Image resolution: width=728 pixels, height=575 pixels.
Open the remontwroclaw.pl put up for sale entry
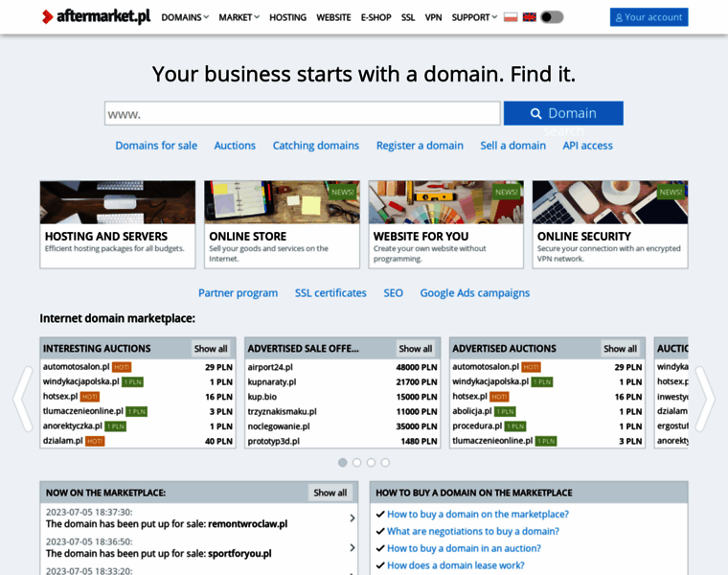point(199,518)
